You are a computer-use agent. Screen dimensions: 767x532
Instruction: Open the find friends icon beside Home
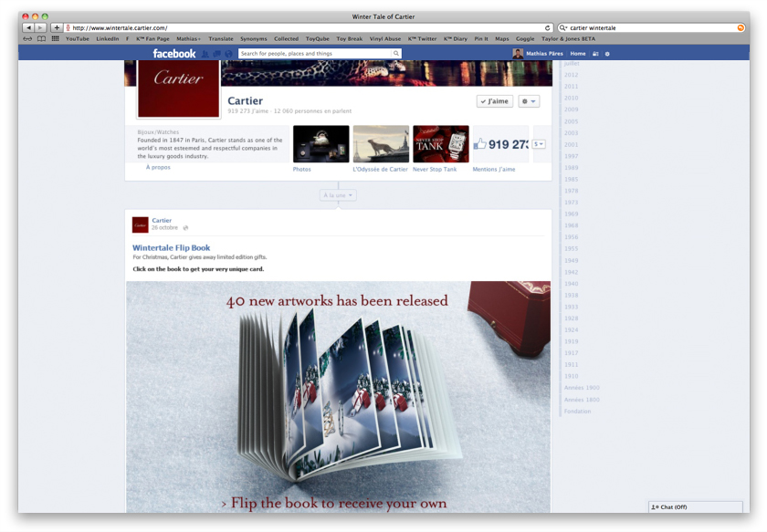(595, 54)
